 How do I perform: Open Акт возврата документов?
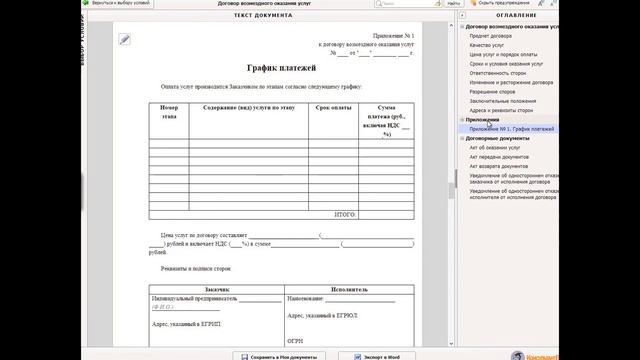click(x=498, y=167)
